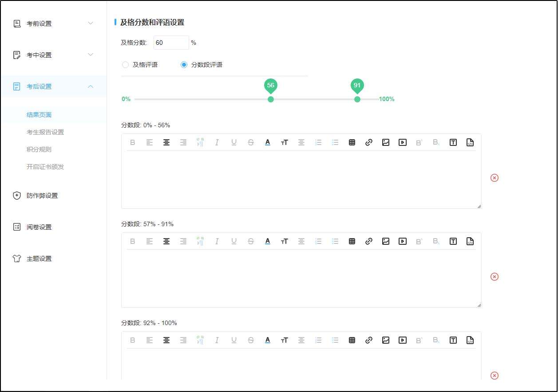The image size is (558, 392).
Task: Insert image in the 57%-91% editor toolbar
Action: (386, 241)
